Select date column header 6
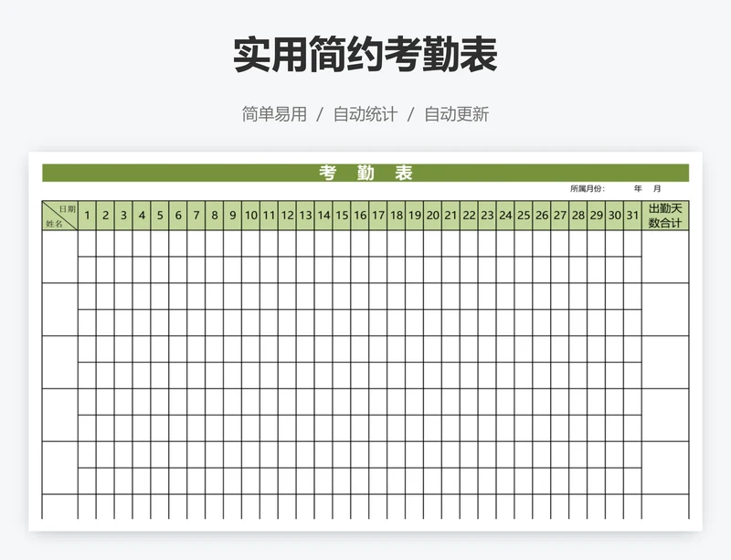731x560 pixels. [x=177, y=216]
